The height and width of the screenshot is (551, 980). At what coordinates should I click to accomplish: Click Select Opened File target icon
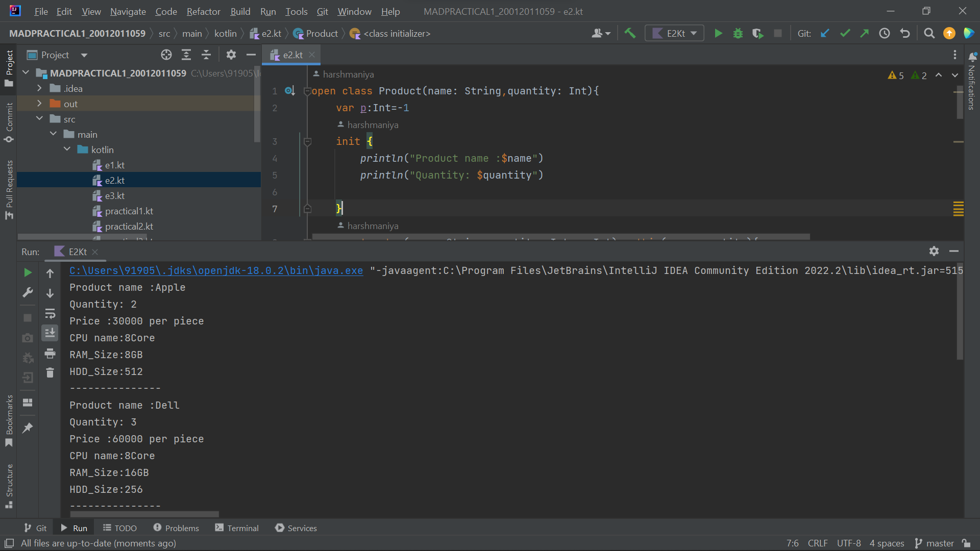pos(166,55)
